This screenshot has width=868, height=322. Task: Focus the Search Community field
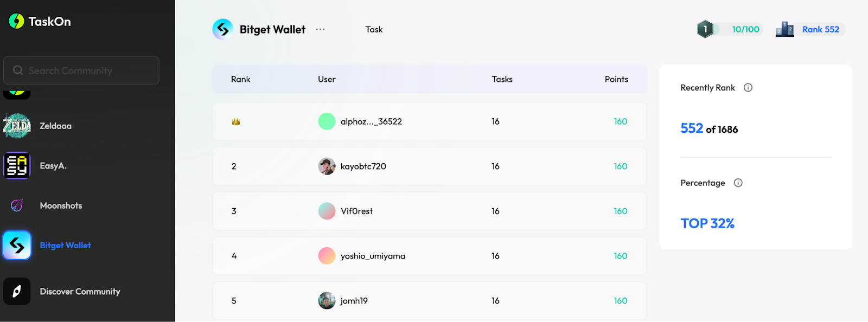tap(81, 70)
